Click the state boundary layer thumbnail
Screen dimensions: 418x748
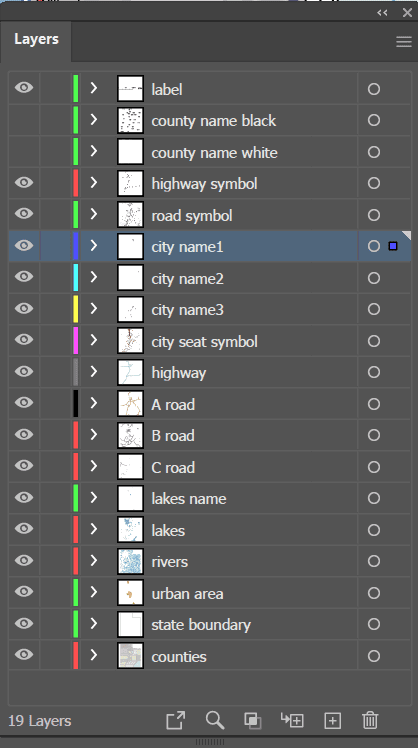point(130,624)
